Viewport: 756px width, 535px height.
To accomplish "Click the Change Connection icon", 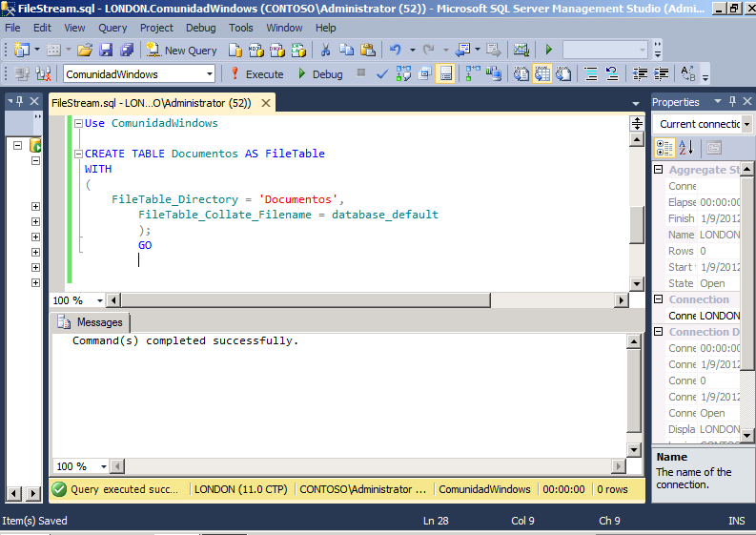I will pyautogui.click(x=43, y=73).
